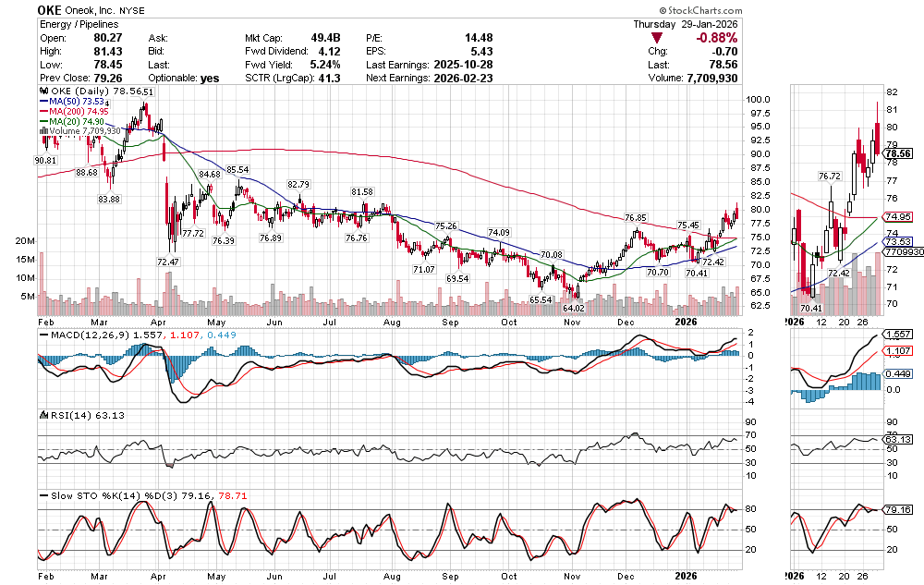Screen dimensions: 924x585
Task: Click the 64.02 low price callout
Action: tap(574, 308)
